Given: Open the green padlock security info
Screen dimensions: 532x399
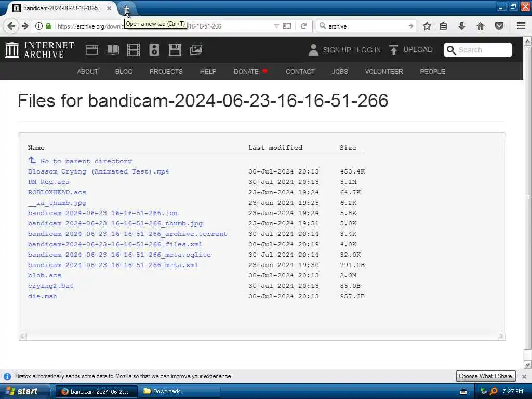Looking at the screenshot, I should 48,26.
